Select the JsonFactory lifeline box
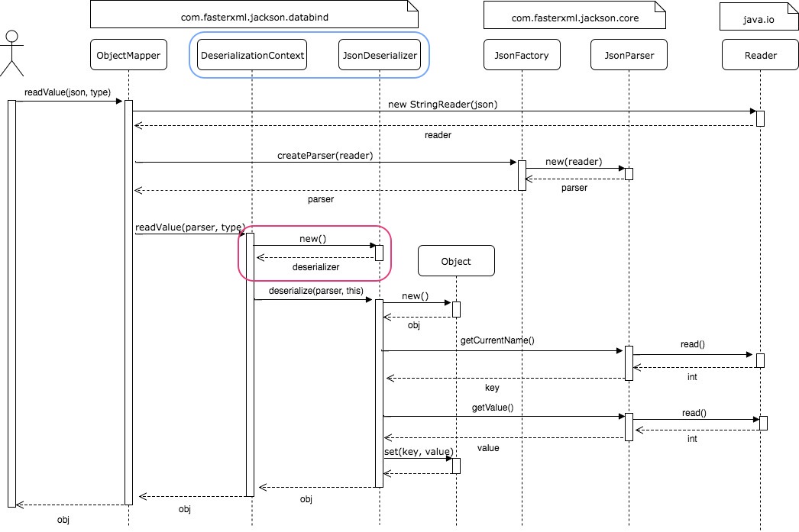 tap(522, 55)
